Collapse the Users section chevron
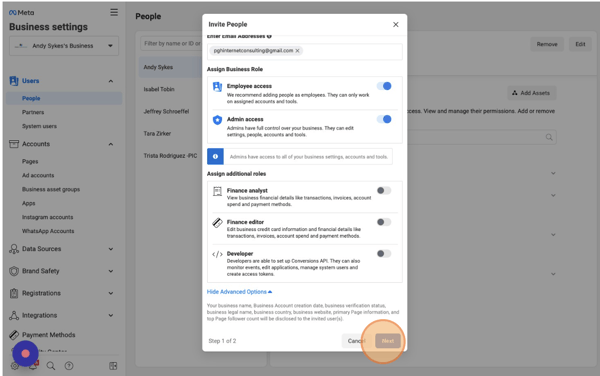The image size is (600, 376). [111, 81]
